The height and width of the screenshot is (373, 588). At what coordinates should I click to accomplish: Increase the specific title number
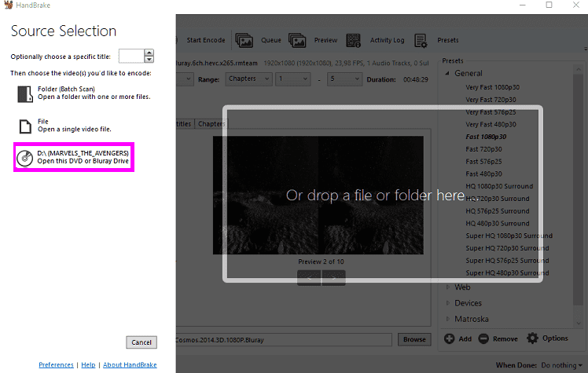coord(149,53)
